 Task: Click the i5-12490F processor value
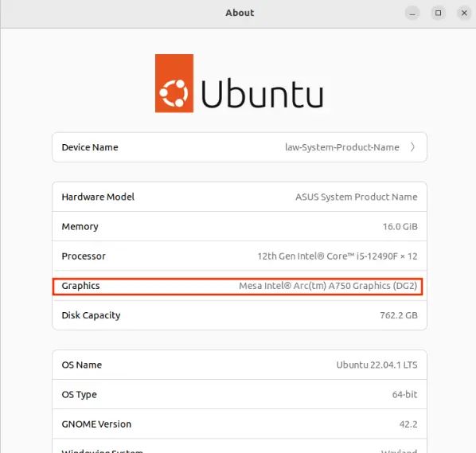[x=337, y=256]
